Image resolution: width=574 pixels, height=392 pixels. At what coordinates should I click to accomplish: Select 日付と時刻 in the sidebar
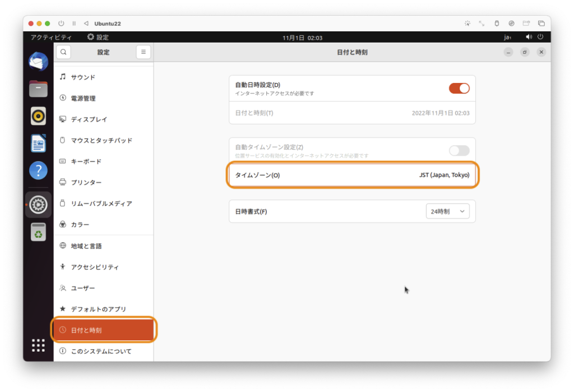click(x=104, y=330)
